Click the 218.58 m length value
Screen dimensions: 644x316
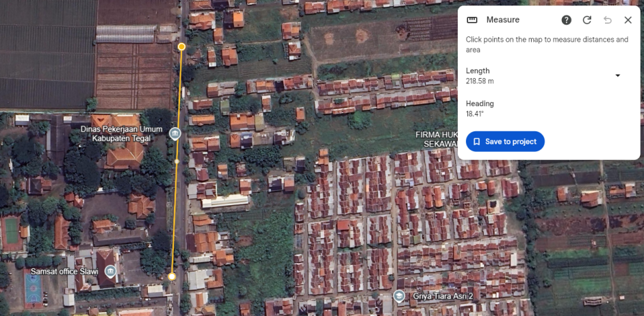[480, 81]
